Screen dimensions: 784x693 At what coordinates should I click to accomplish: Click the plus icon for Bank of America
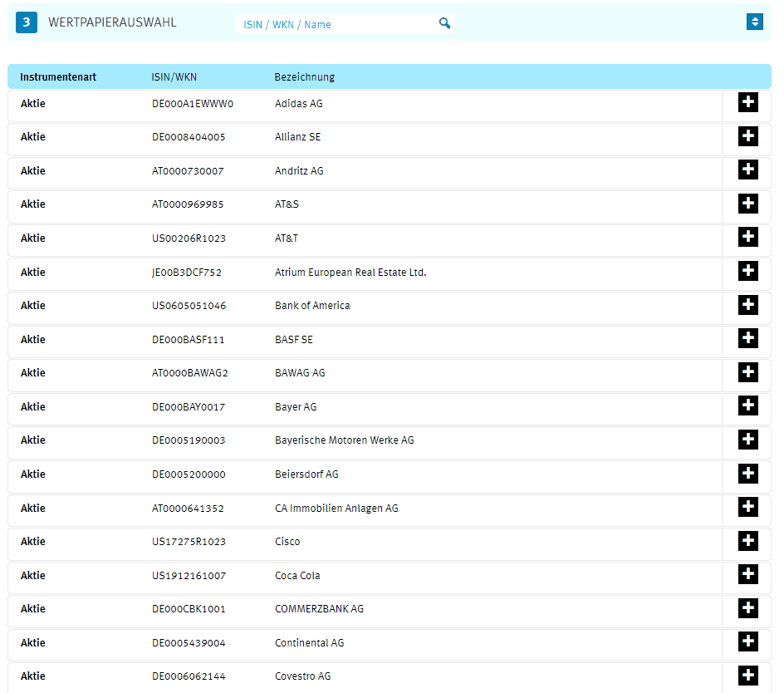pyautogui.click(x=748, y=305)
